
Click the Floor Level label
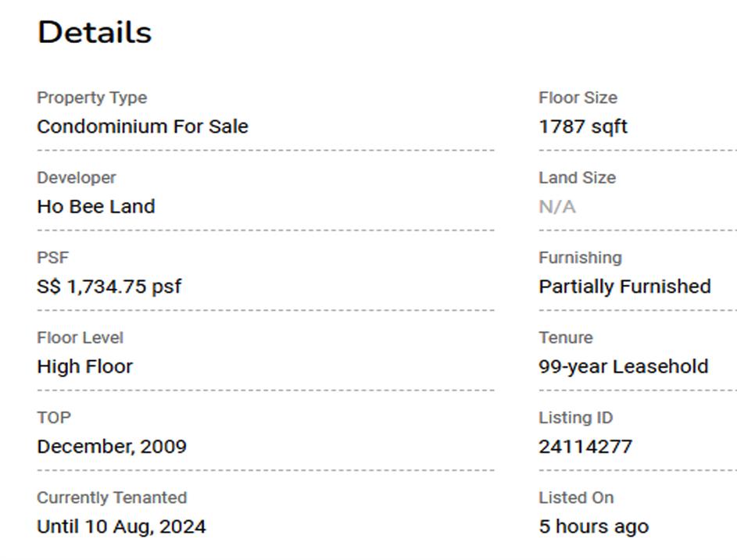click(x=80, y=337)
